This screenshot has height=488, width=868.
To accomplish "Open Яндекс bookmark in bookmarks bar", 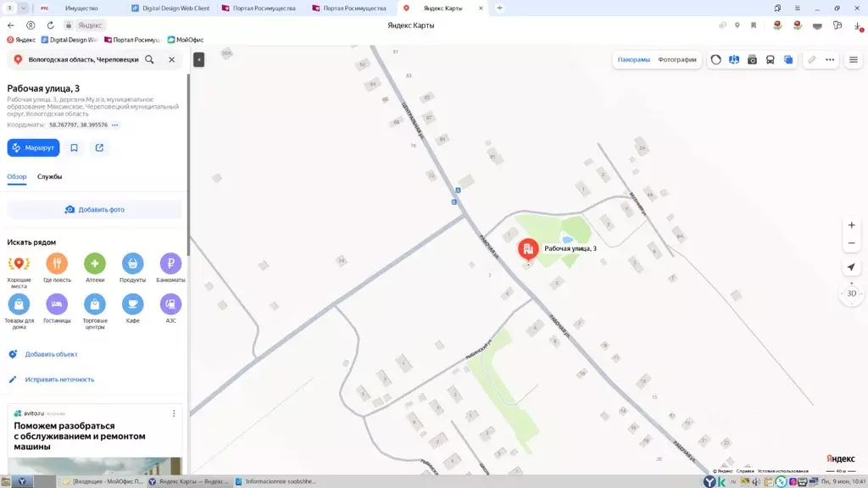I will tap(21, 40).
